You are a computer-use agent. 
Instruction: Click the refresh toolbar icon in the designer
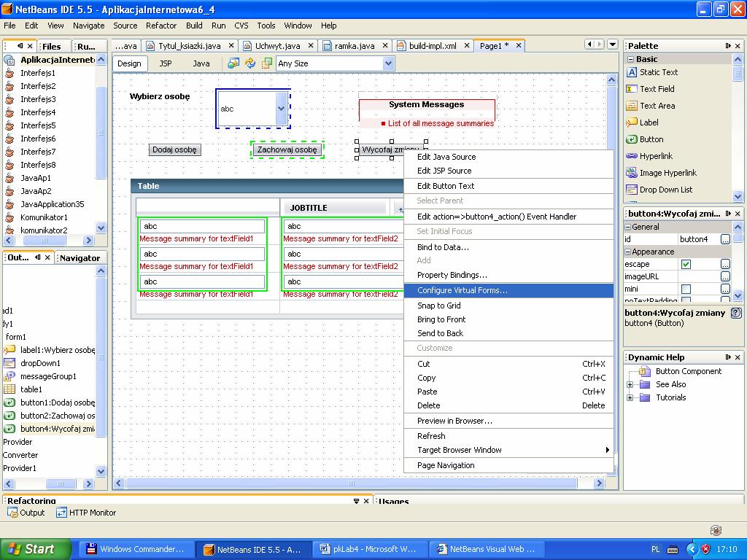tap(250, 63)
